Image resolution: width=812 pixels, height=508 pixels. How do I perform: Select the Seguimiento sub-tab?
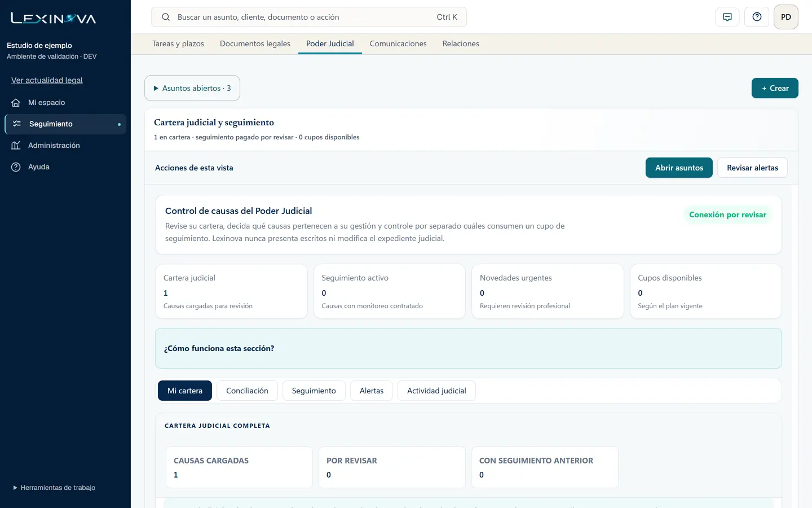point(314,391)
